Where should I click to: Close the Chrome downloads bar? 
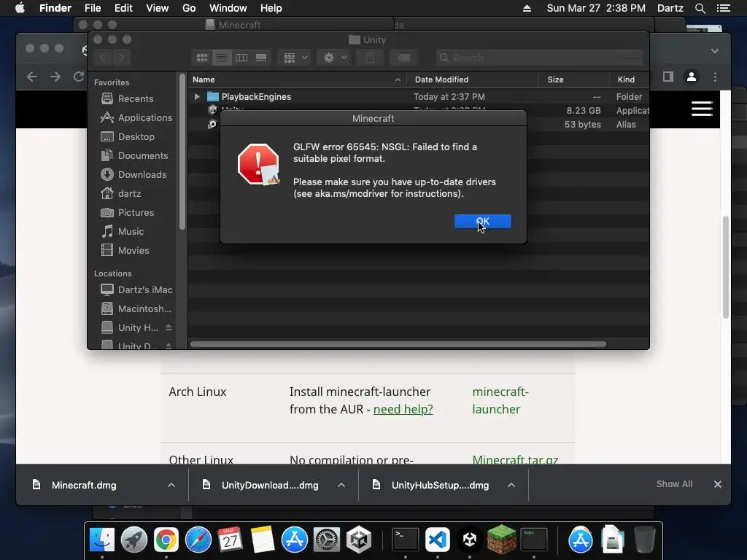(718, 484)
